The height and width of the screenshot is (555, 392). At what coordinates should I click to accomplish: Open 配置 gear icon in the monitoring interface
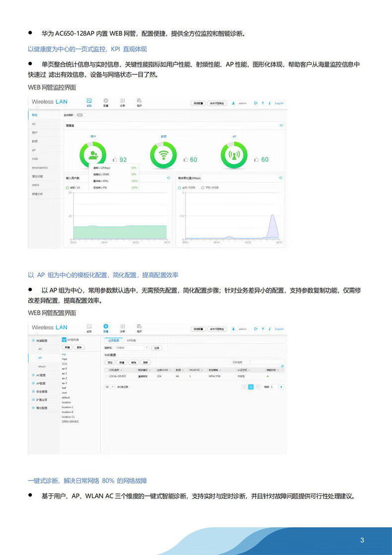point(106,101)
